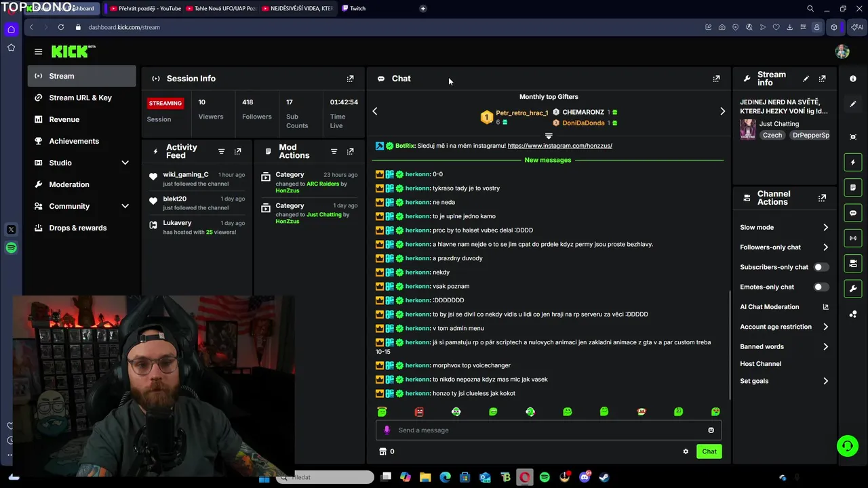Image resolution: width=868 pixels, height=488 pixels.
Task: Open chat settings gear icon
Action: click(x=686, y=451)
